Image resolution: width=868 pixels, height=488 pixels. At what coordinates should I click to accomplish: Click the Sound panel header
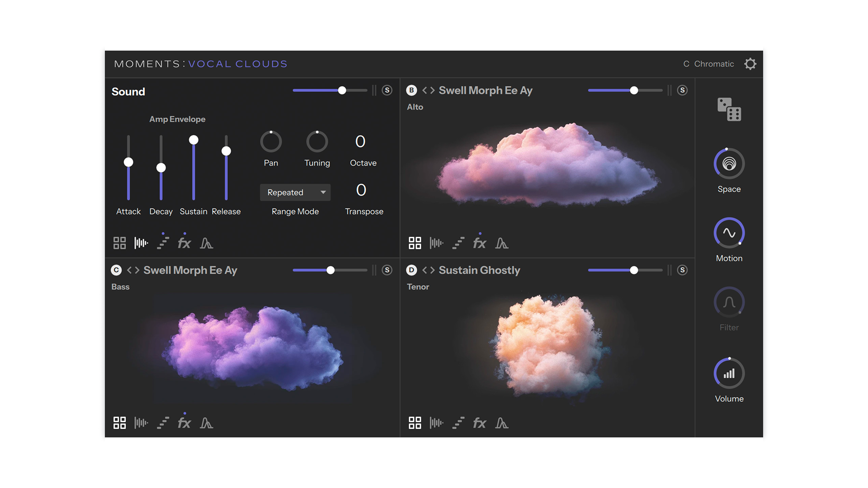tap(128, 92)
